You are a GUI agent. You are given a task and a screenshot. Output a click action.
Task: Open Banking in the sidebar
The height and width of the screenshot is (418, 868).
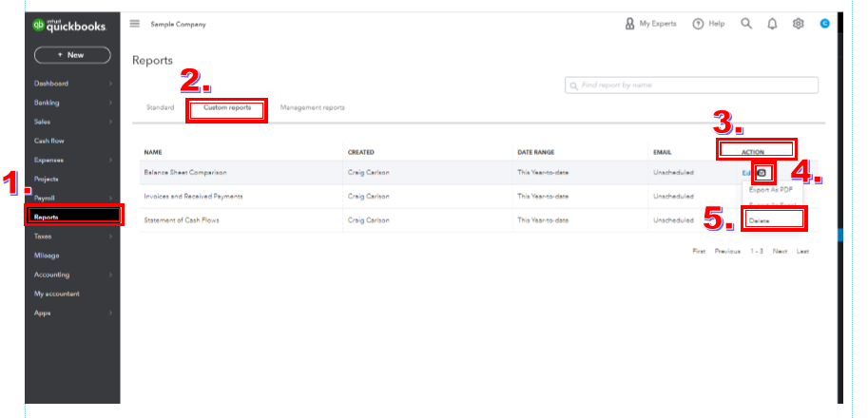pos(47,103)
